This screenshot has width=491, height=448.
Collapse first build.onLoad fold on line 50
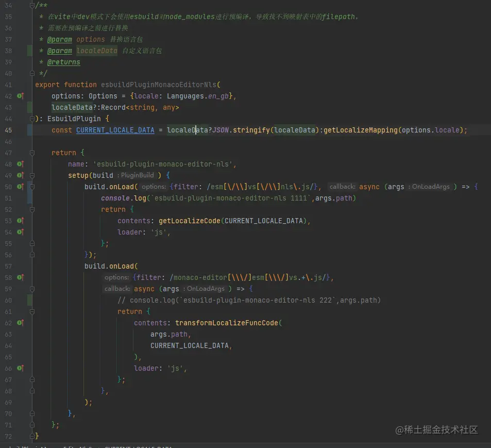32,187
